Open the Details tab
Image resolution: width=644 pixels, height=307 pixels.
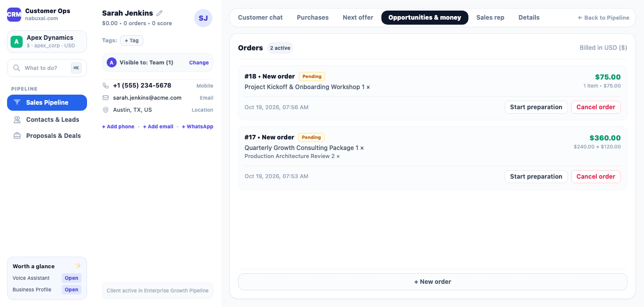(529, 18)
